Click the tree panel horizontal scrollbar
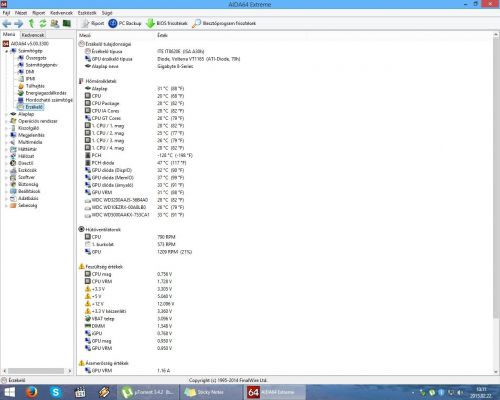Image resolution: width=500 pixels, height=400 pixels. tap(37, 371)
